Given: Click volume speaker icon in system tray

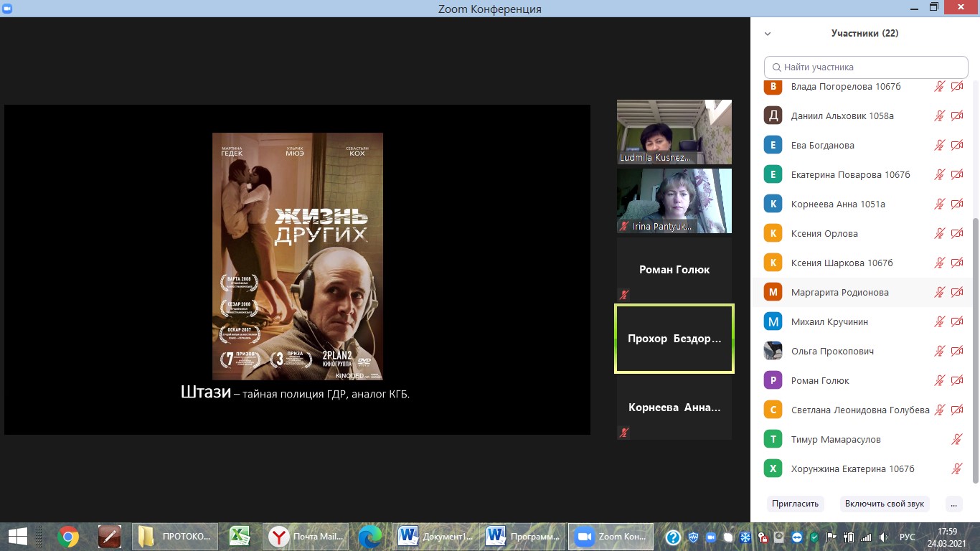Looking at the screenshot, I should (884, 537).
